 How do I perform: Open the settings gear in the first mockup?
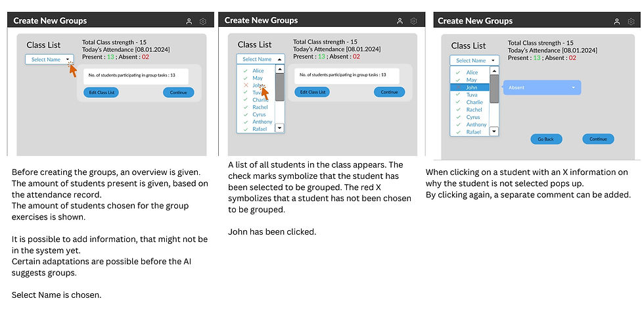point(203,21)
